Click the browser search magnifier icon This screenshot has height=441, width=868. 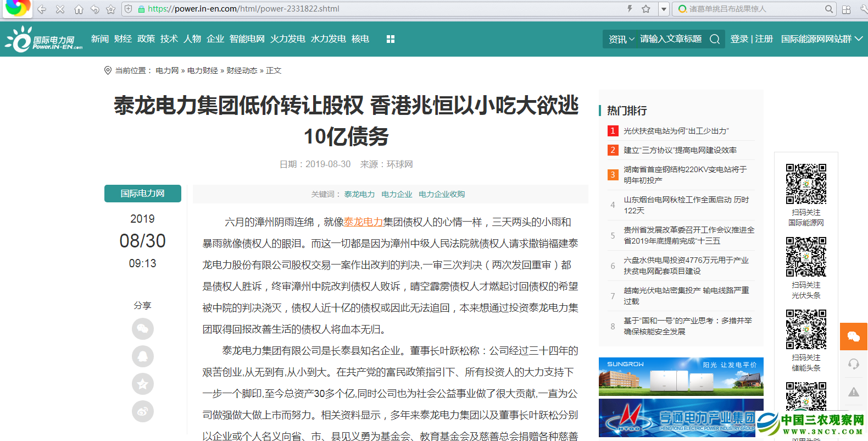(x=829, y=9)
